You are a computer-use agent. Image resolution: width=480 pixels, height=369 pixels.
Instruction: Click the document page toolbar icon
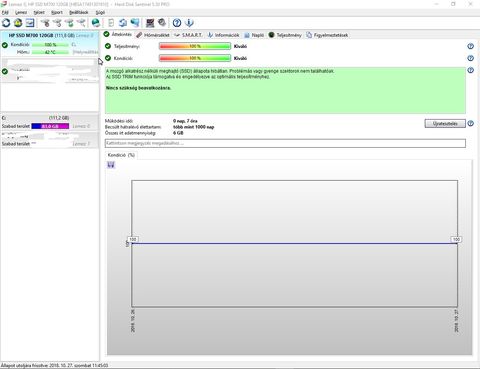pyautogui.click(x=111, y=23)
